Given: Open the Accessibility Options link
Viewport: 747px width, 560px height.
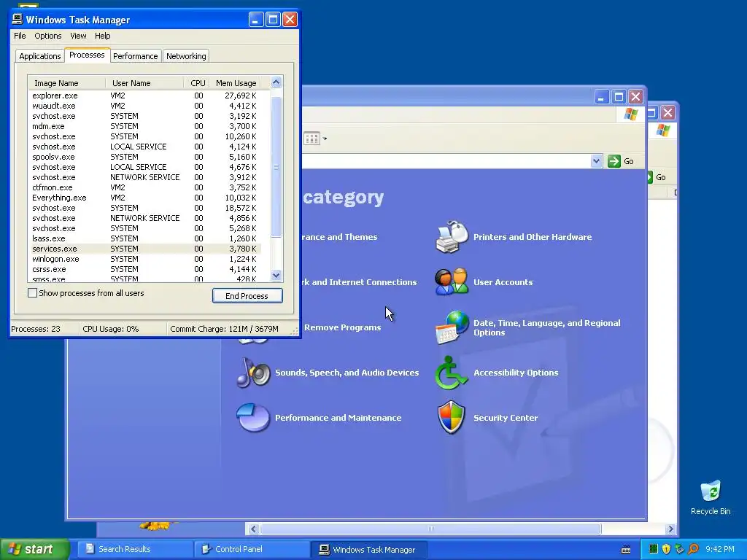Looking at the screenshot, I should click(516, 373).
